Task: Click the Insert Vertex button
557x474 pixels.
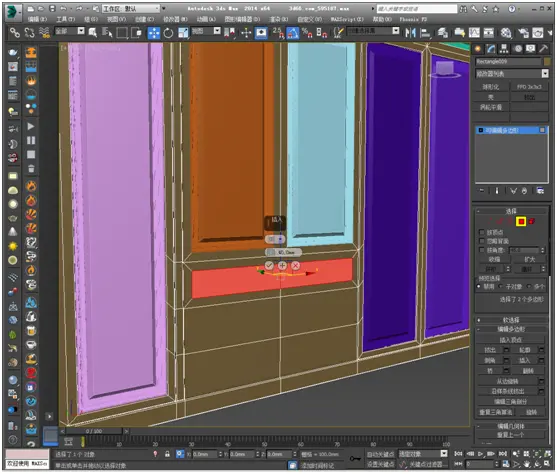Action: coord(510,340)
